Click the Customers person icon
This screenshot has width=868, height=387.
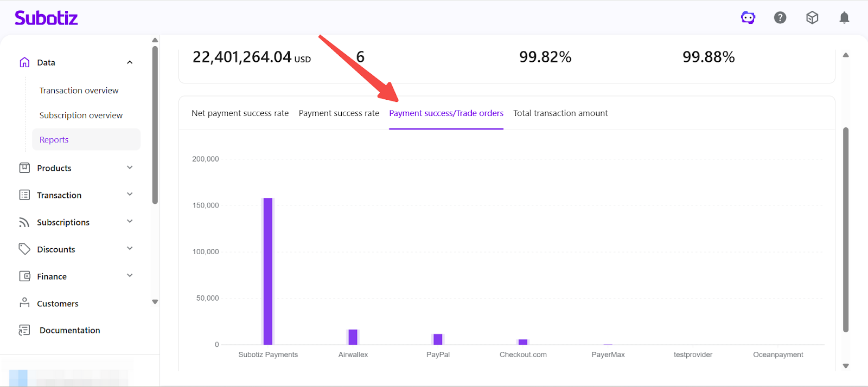pyautogui.click(x=24, y=303)
